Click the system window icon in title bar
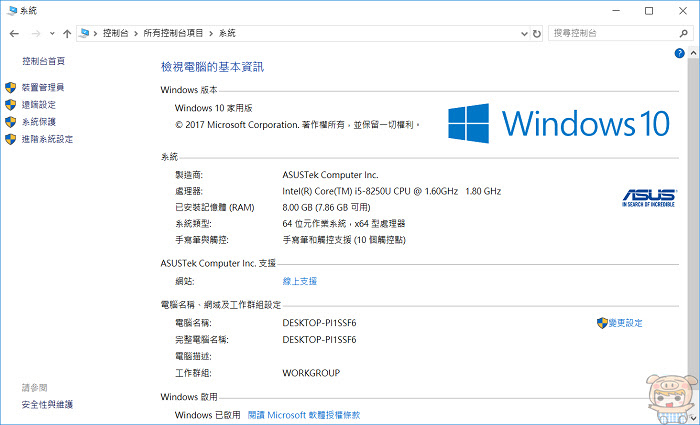Screen dimensions: 700x425 [x=12, y=11]
